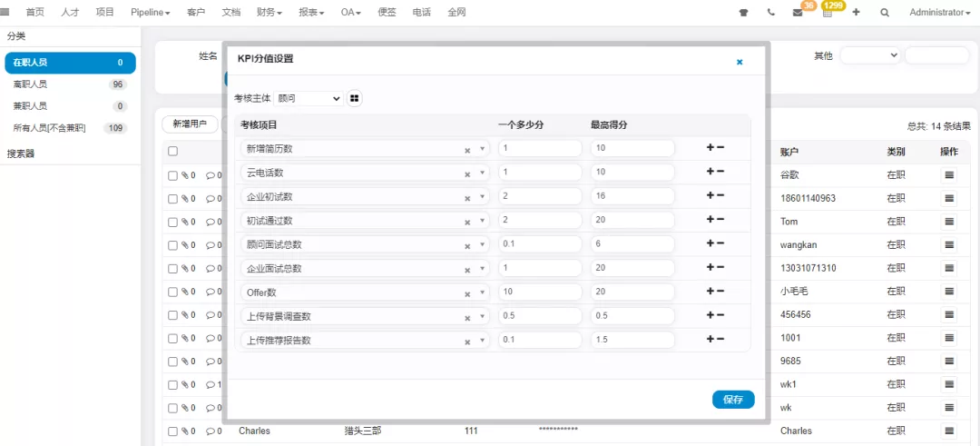Remove the 初试通过数 row with minus

[720, 219]
